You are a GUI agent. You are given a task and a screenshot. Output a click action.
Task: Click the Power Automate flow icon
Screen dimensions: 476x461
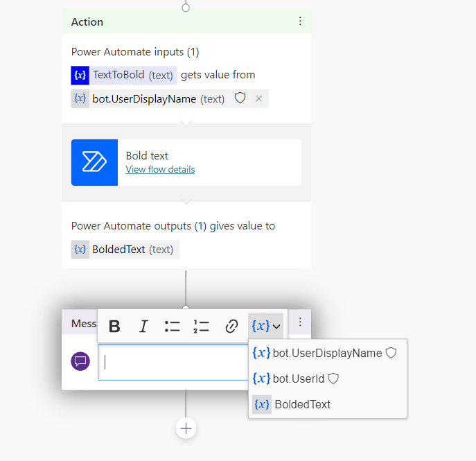point(94,162)
